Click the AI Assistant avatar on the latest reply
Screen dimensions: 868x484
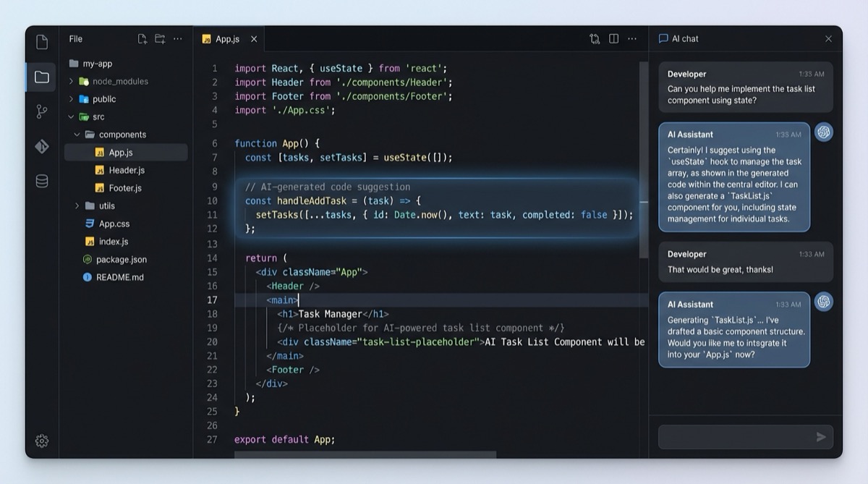824,302
